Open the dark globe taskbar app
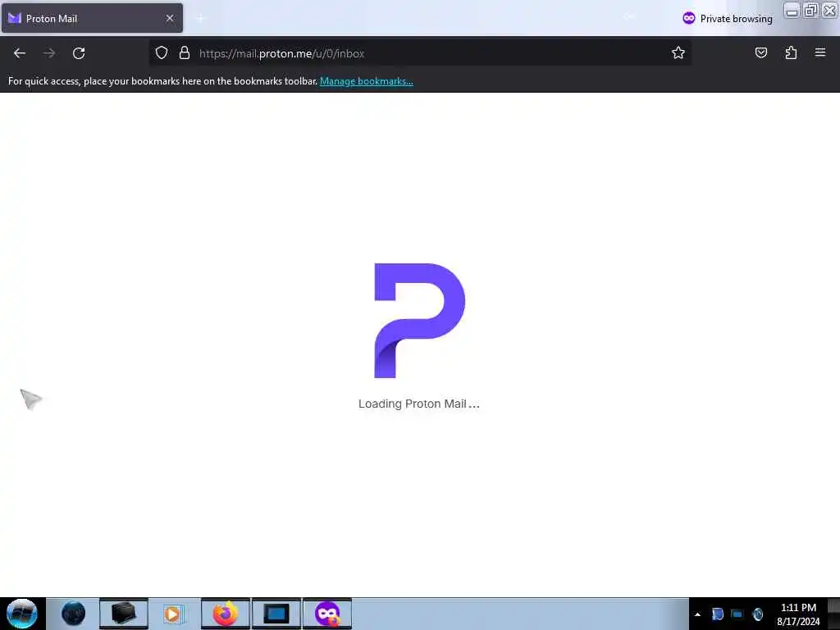The height and width of the screenshot is (630, 840). 73,614
